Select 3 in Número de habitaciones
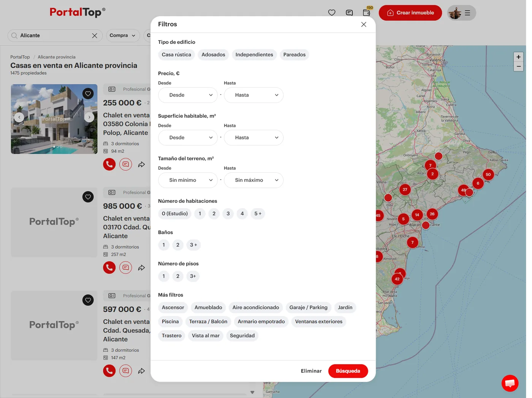Screen dimensions: 532x398 228,214
